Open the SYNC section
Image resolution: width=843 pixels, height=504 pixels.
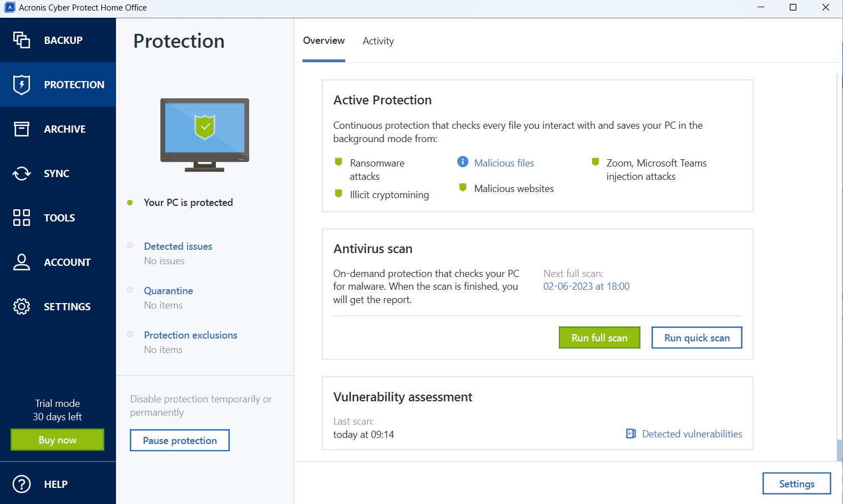tap(58, 173)
